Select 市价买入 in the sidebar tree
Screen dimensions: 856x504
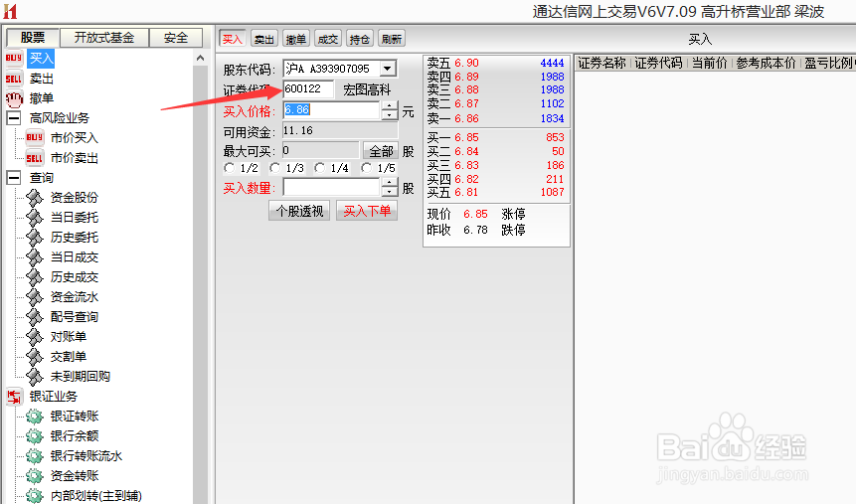click(75, 137)
